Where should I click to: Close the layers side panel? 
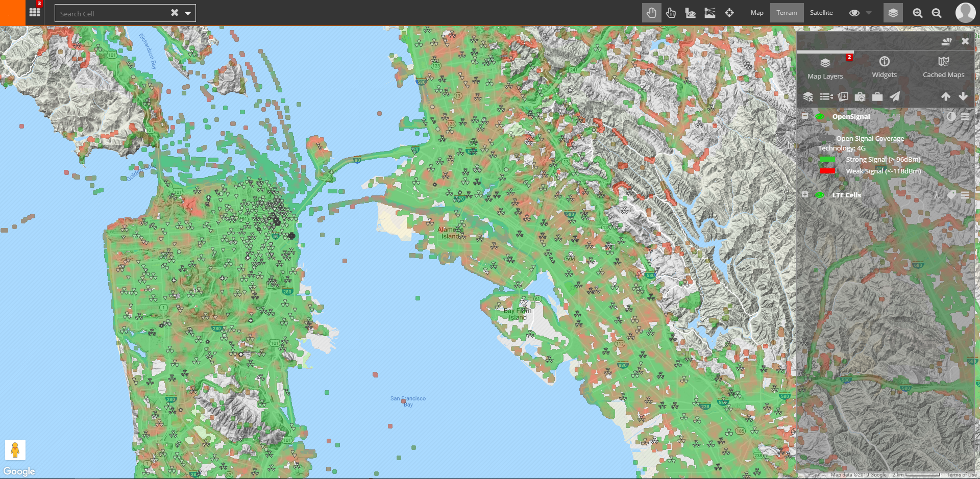coord(965,41)
